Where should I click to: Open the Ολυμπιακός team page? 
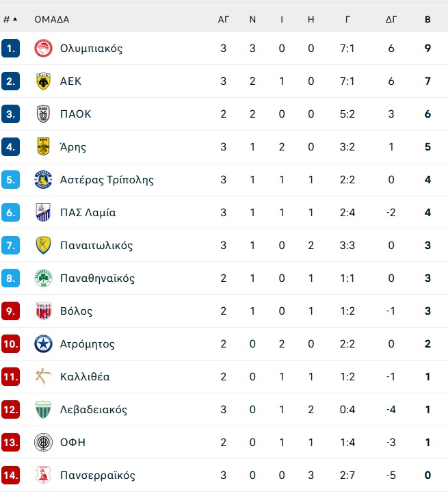pos(91,49)
